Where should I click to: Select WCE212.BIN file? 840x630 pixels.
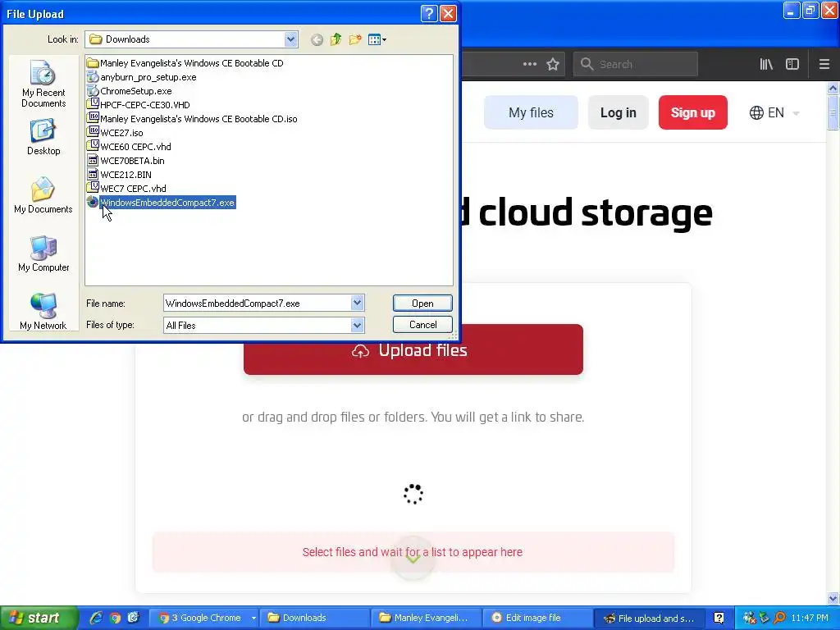(x=120, y=175)
